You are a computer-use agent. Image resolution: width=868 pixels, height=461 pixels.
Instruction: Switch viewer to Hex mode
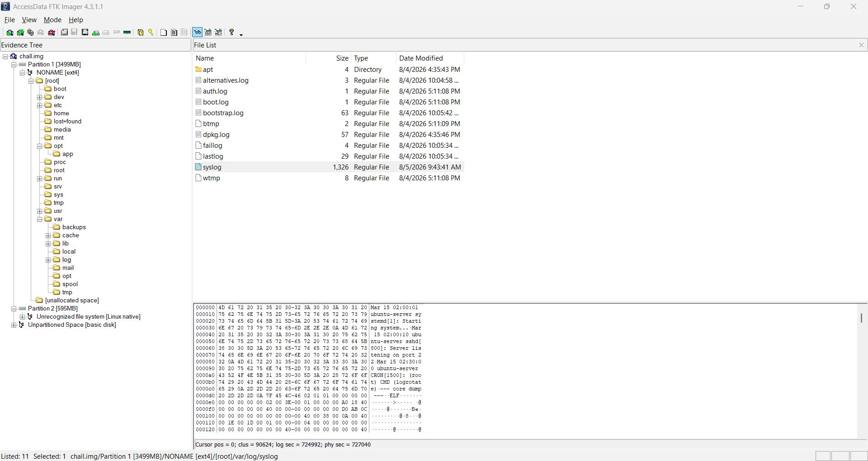coord(219,33)
